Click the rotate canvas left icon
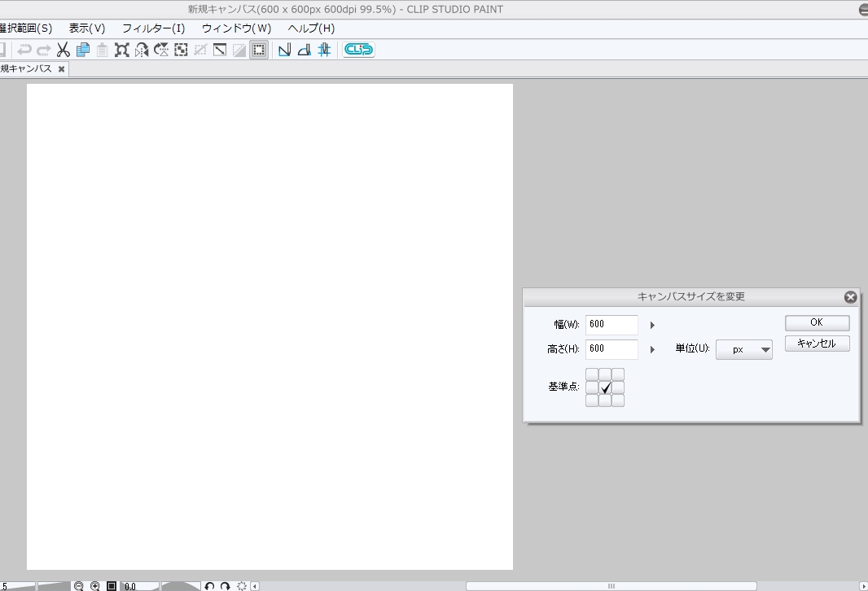This screenshot has height=591, width=868. 209,586
